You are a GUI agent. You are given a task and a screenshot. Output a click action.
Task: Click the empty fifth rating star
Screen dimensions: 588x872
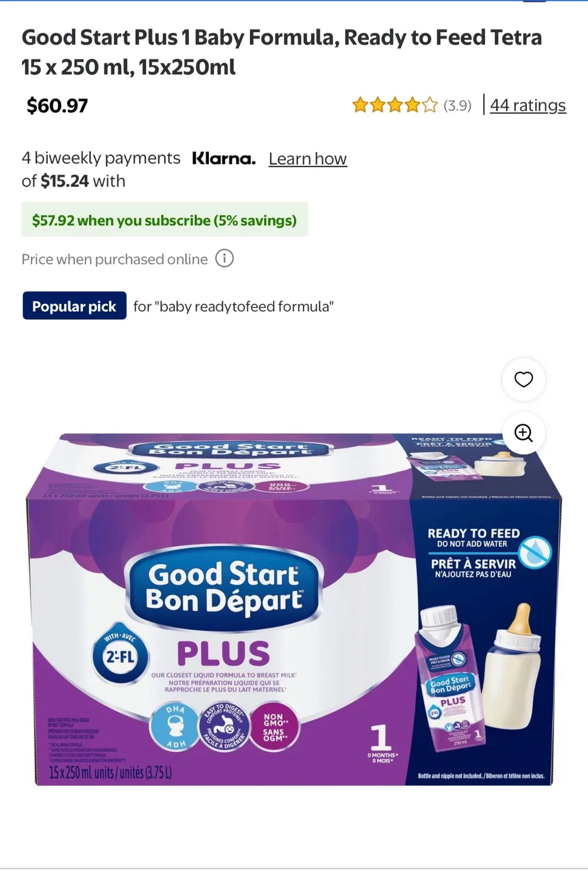click(x=430, y=105)
